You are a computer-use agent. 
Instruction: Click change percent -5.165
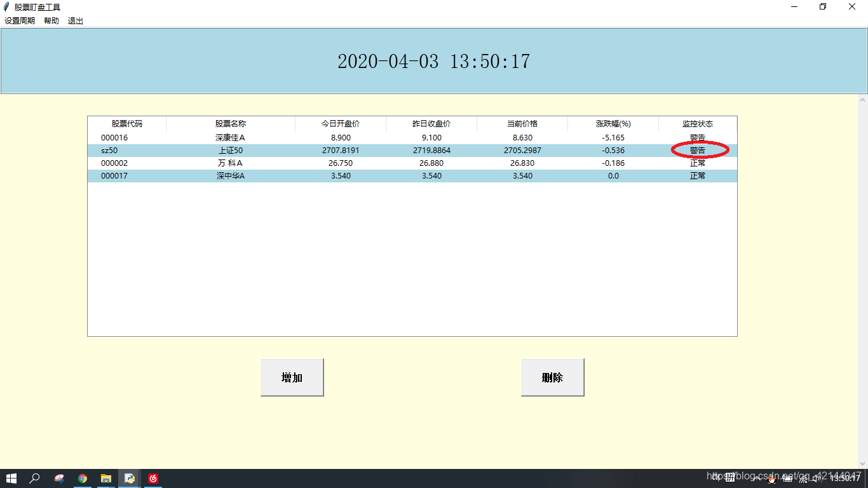(613, 138)
